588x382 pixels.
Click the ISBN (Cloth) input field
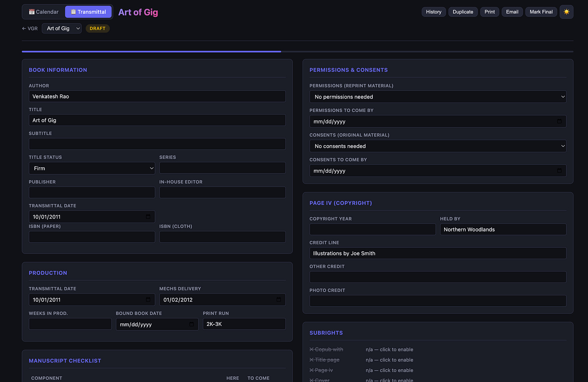[223, 237]
